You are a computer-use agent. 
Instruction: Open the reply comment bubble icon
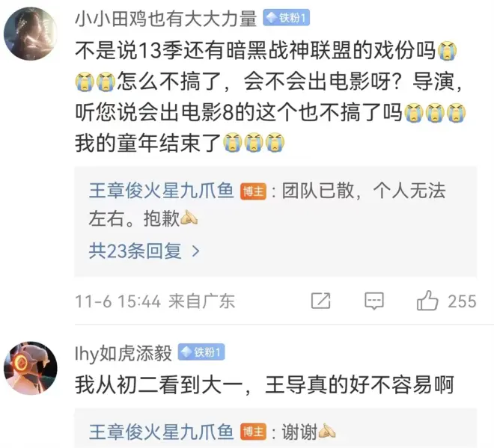(374, 301)
